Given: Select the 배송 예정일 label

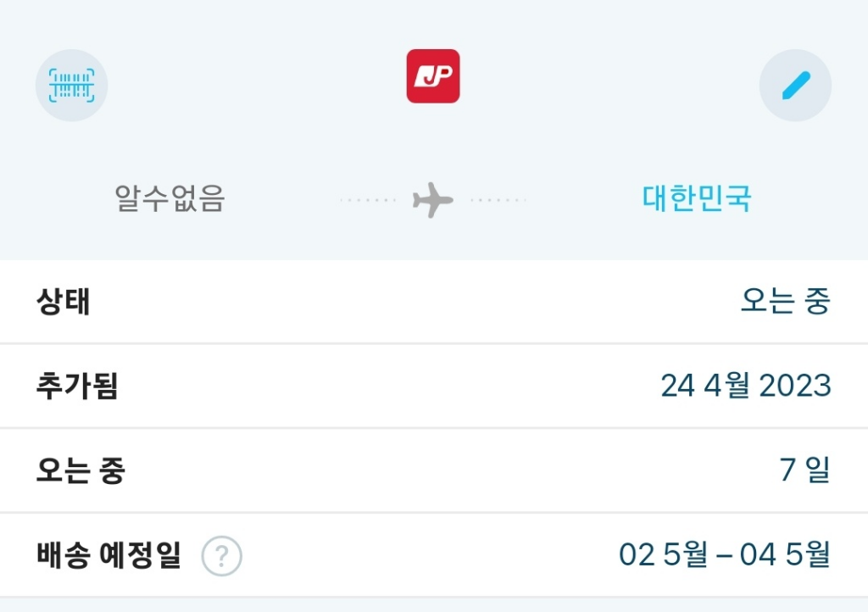Looking at the screenshot, I should (108, 556).
